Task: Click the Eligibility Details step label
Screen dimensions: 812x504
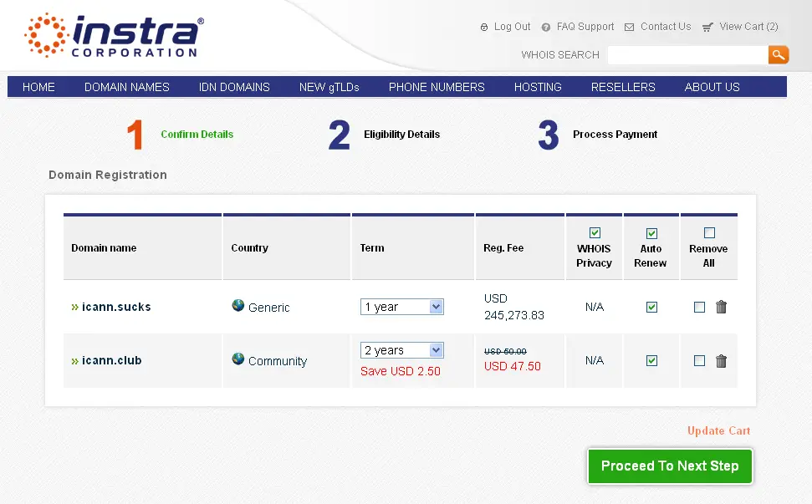Action: coord(402,135)
